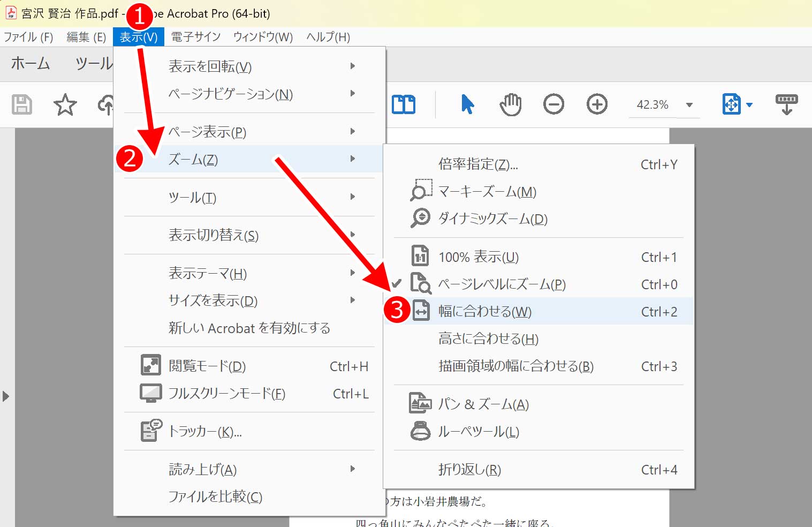Open ウィンドウ(W) menu

[x=263, y=37]
